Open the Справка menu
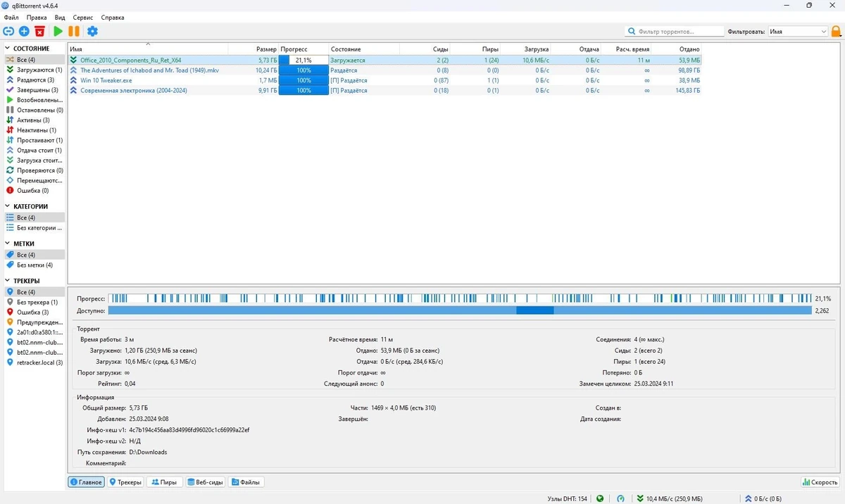 click(x=113, y=17)
